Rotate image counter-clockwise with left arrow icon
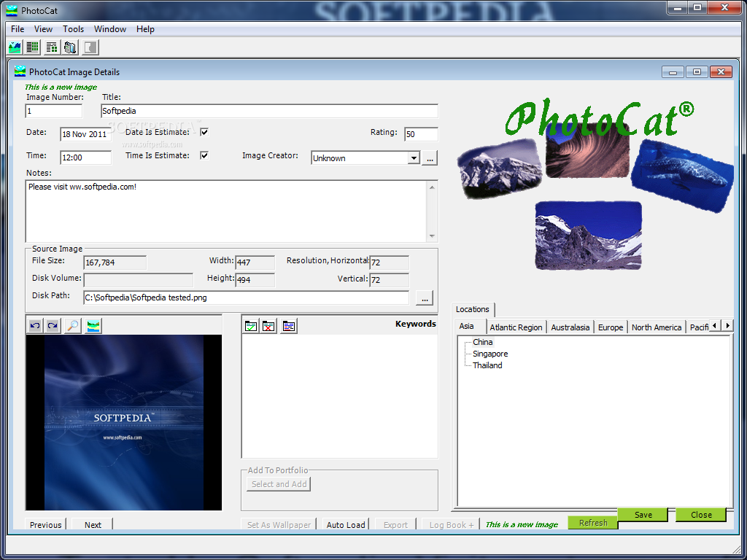 [x=35, y=326]
